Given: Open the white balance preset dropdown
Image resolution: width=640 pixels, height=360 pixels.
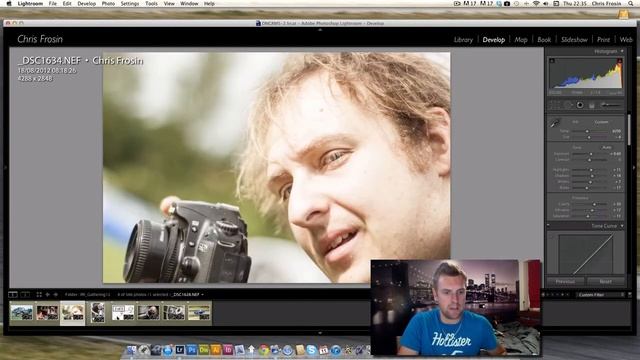Looking at the screenshot, I should tap(602, 122).
